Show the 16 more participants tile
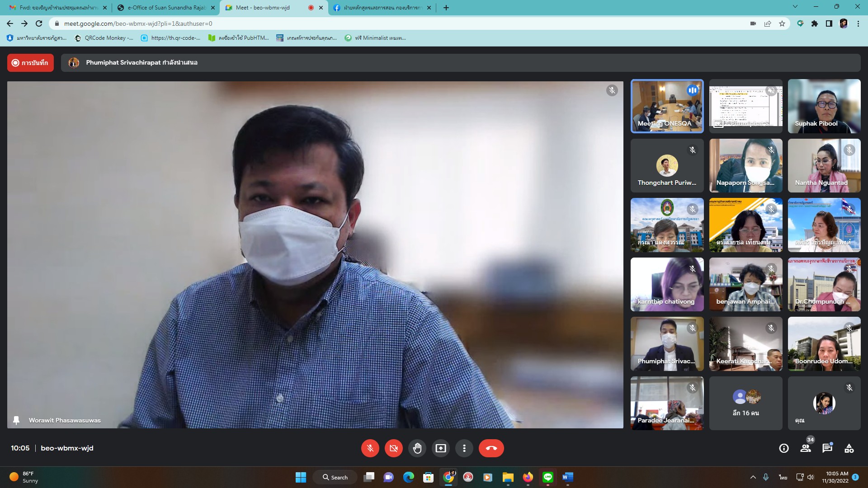This screenshot has width=868, height=488. [x=745, y=403]
